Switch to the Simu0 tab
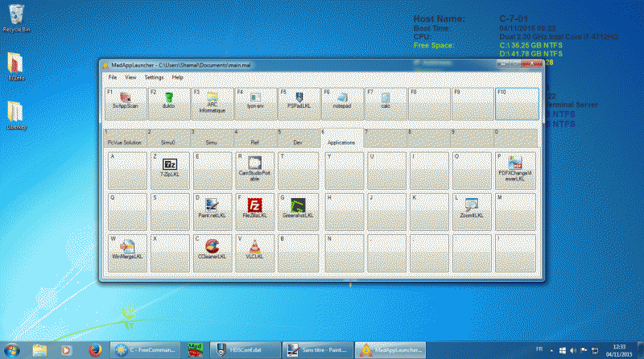Image resolution: width=644 pixels, height=359 pixels. 168,138
